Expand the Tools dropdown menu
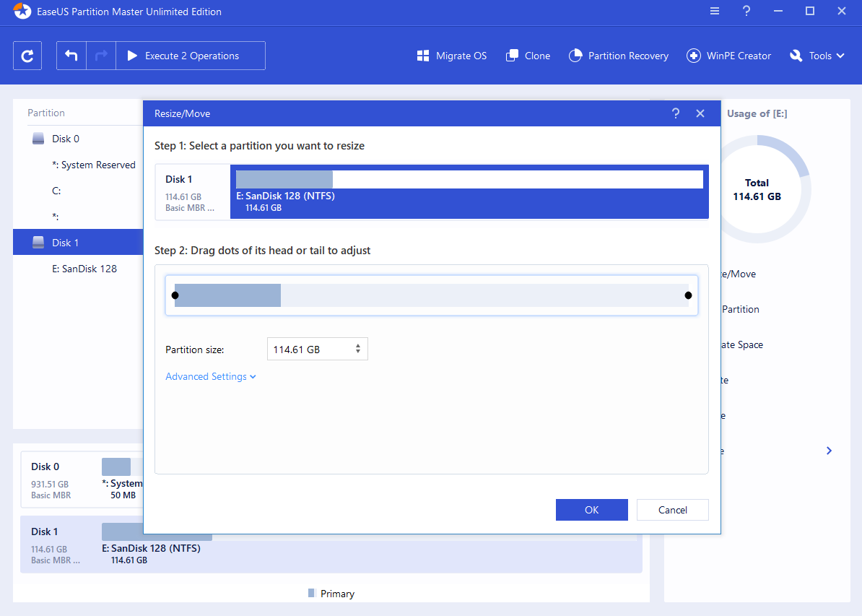Screen dimensions: 862x616 [x=817, y=56]
